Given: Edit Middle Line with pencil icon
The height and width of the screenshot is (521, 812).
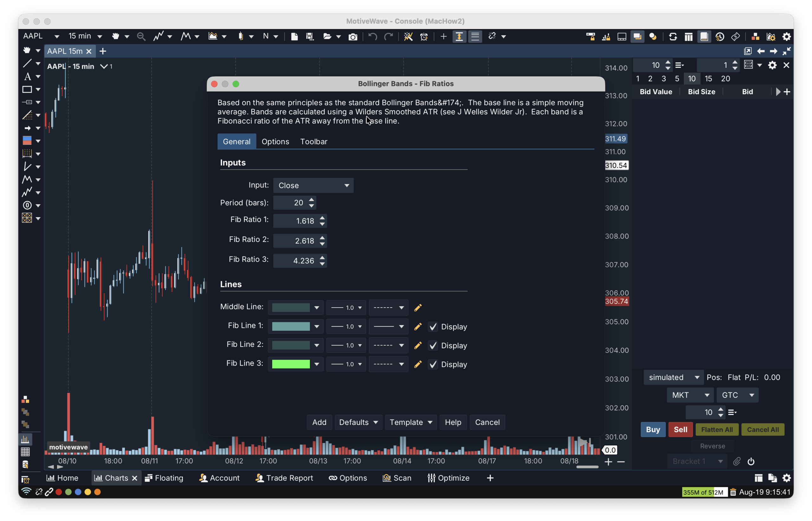Looking at the screenshot, I should tap(418, 308).
